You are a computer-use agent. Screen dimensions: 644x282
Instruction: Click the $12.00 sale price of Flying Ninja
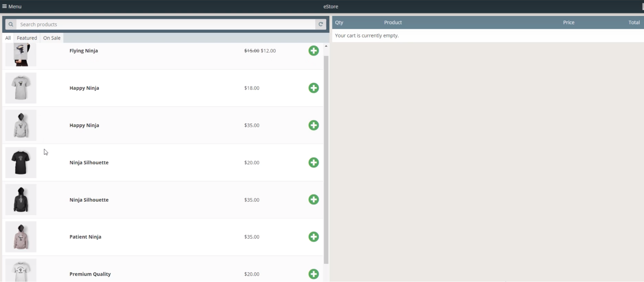click(x=268, y=51)
